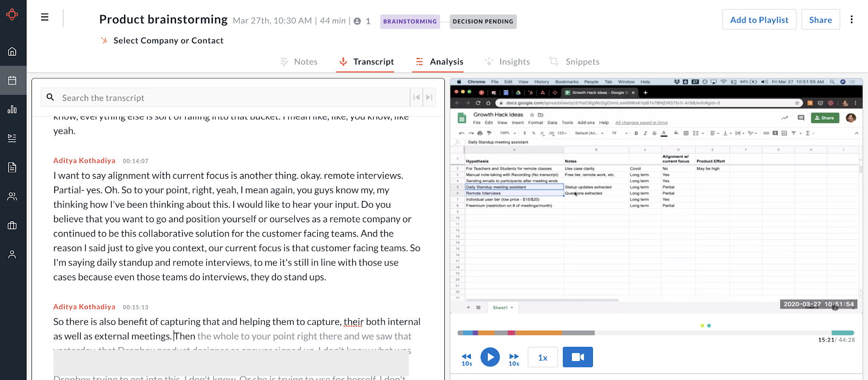The image size is (868, 380).
Task: Click the DECISION PENDING tag
Action: (483, 22)
